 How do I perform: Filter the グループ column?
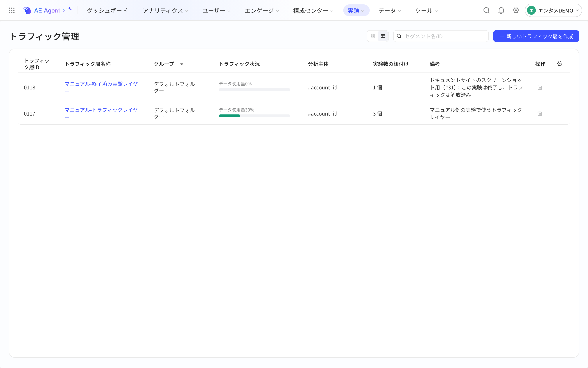tap(182, 64)
